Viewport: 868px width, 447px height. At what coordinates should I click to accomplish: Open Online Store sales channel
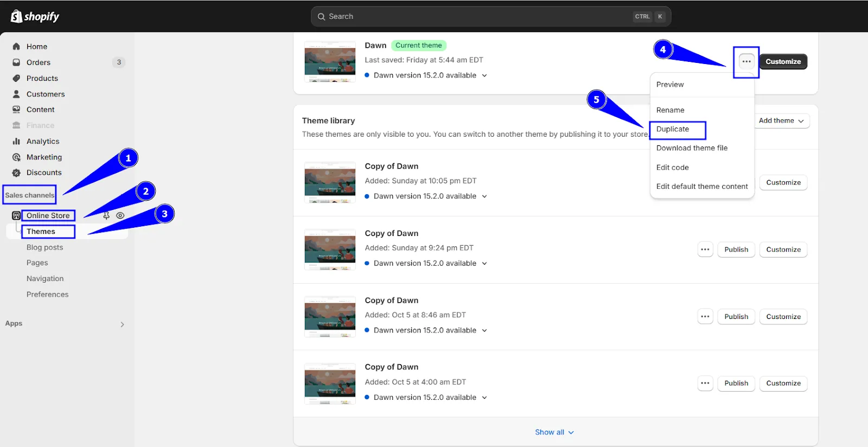pyautogui.click(x=48, y=215)
